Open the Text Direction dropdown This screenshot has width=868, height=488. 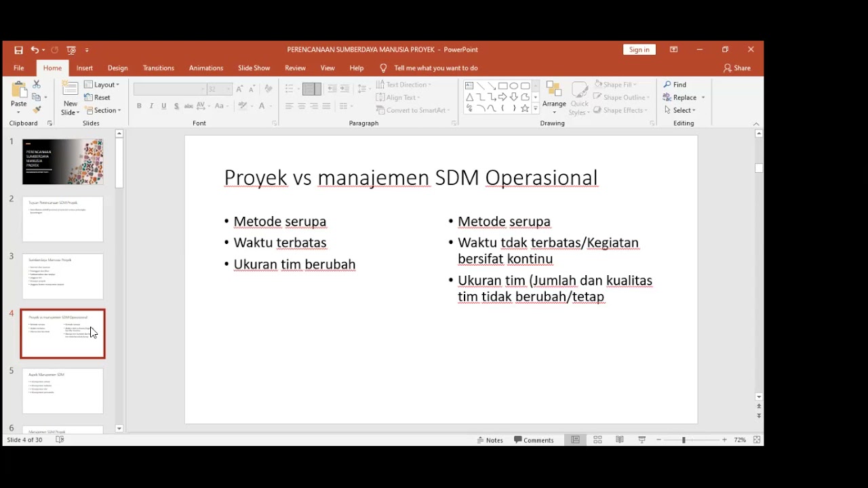[404, 85]
